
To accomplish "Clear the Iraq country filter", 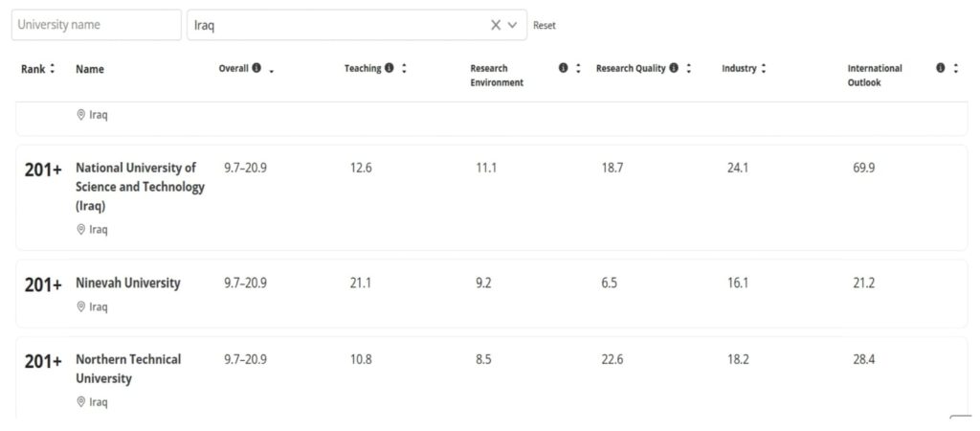I will [x=496, y=26].
